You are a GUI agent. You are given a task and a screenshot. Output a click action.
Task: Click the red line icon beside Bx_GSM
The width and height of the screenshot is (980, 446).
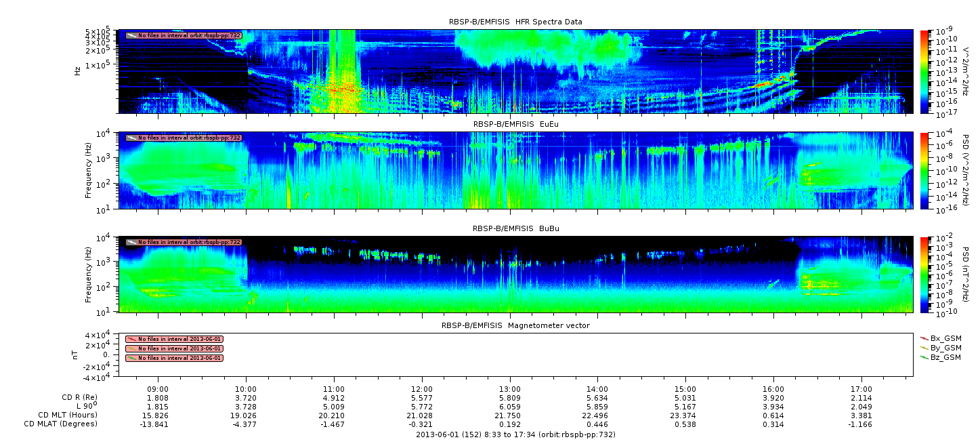pos(924,338)
